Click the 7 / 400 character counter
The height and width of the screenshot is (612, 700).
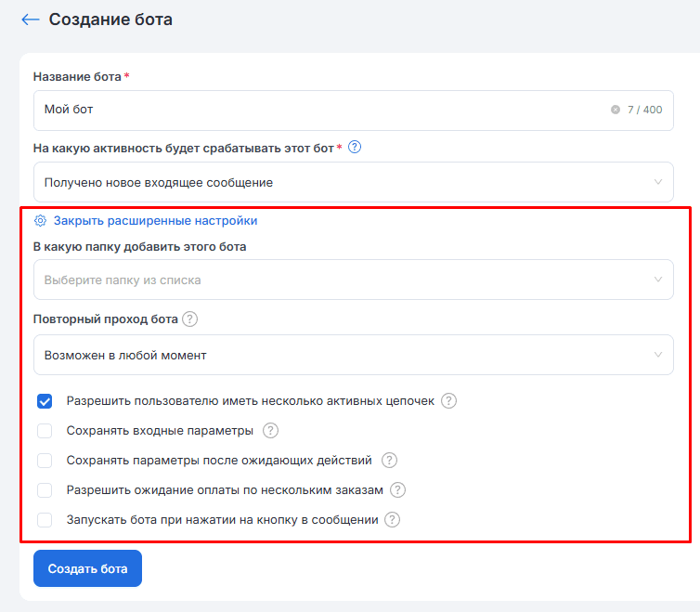644,110
